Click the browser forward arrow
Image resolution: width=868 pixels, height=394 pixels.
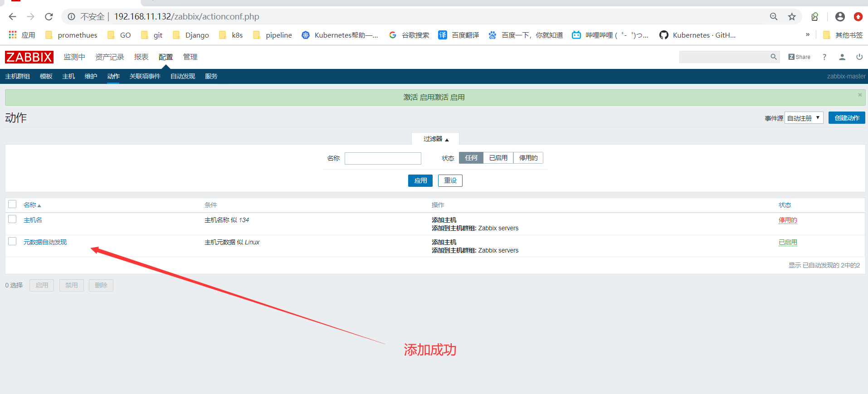[x=30, y=17]
